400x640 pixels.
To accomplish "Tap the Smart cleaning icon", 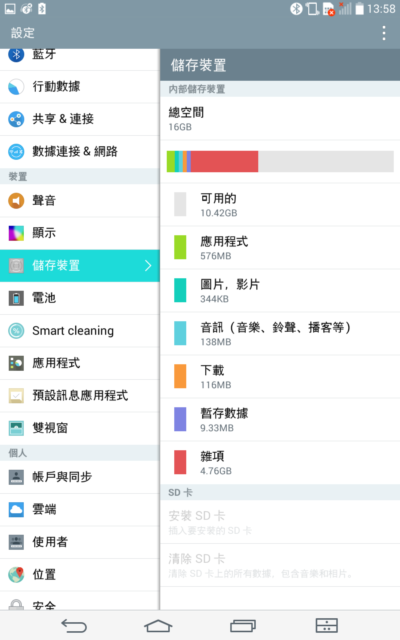I will (16, 331).
